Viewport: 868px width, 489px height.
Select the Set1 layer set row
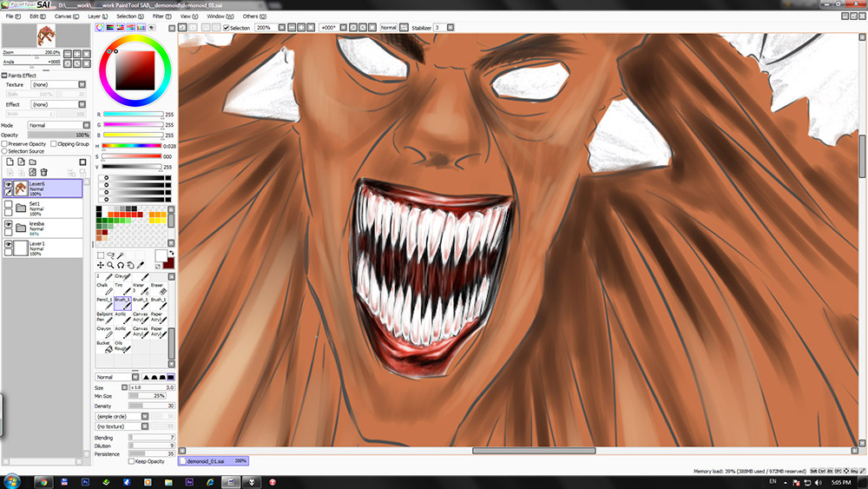pyautogui.click(x=43, y=208)
